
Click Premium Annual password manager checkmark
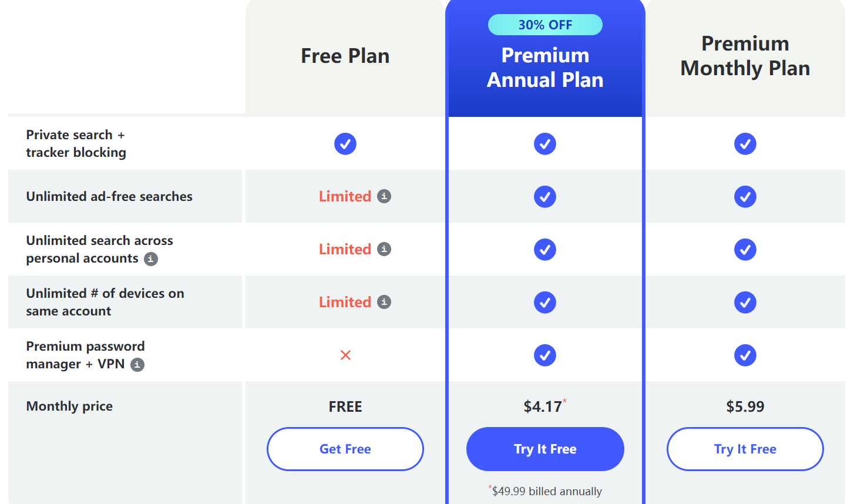[545, 355]
